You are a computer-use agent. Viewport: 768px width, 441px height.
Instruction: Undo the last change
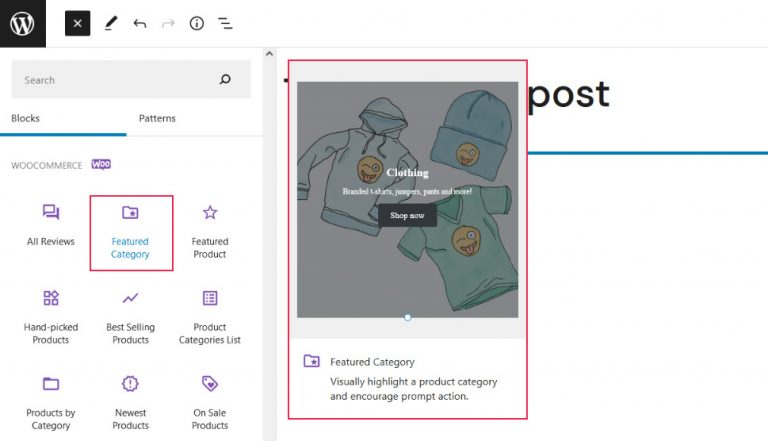[x=139, y=23]
